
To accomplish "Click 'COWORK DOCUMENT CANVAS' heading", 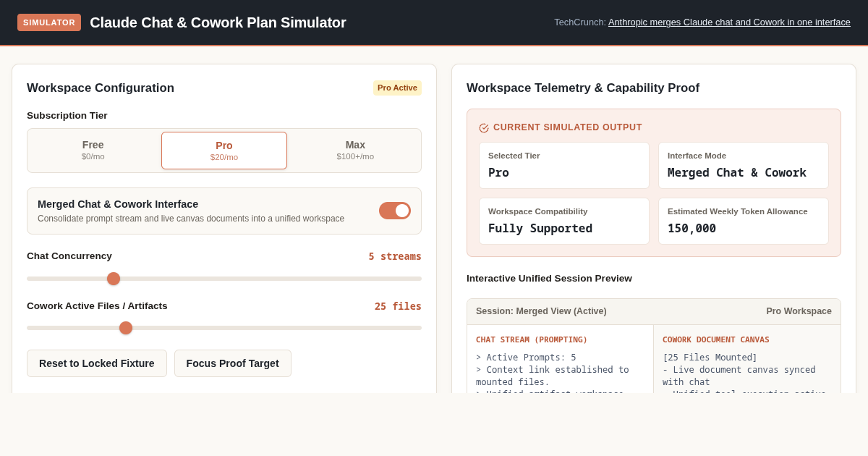I will (x=716, y=339).
